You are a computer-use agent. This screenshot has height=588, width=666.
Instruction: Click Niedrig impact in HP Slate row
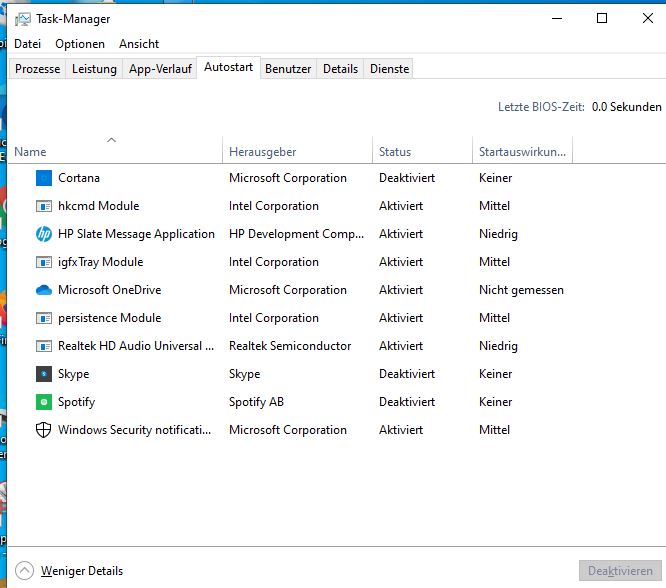tap(498, 234)
